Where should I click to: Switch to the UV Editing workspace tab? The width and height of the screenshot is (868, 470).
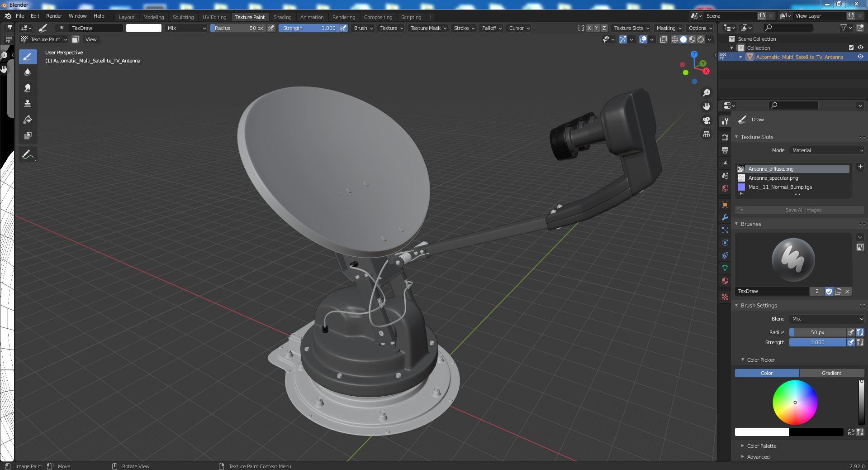point(214,17)
